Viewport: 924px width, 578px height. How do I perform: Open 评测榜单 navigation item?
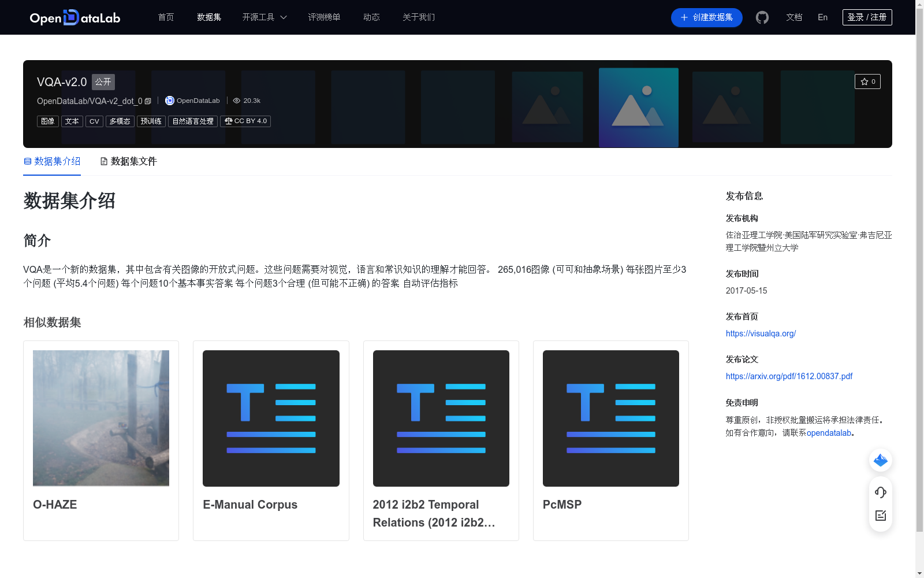[324, 17]
